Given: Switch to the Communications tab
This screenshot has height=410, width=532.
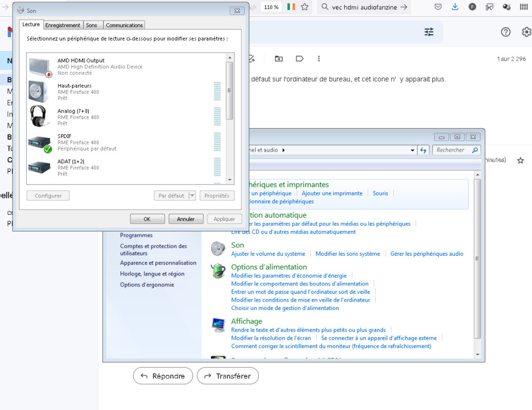Looking at the screenshot, I should (x=124, y=25).
